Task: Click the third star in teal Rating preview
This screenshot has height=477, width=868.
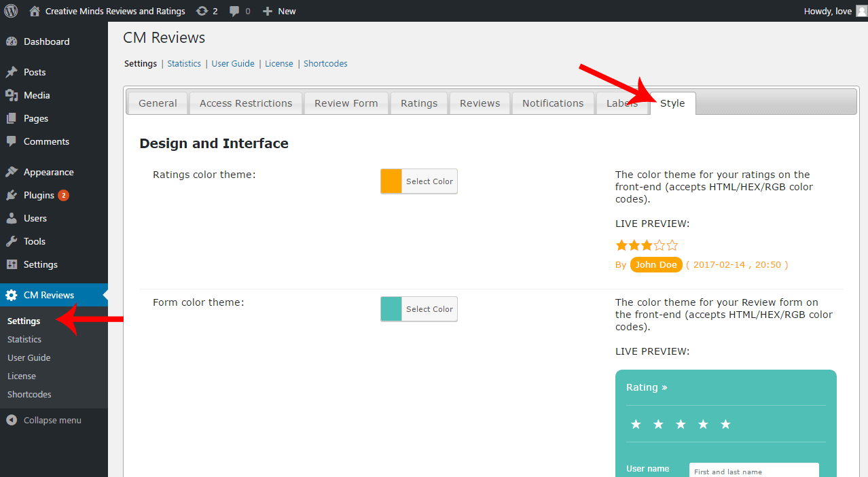Action: pyautogui.click(x=681, y=424)
